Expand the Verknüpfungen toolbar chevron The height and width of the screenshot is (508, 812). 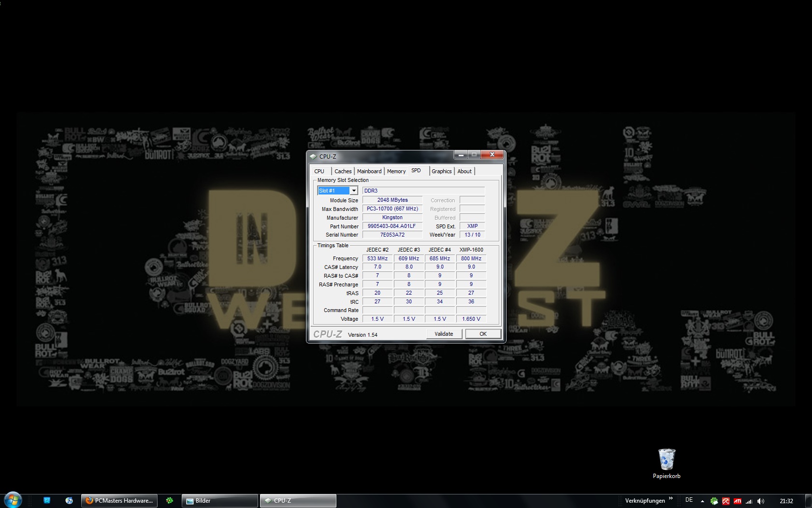coord(671,498)
